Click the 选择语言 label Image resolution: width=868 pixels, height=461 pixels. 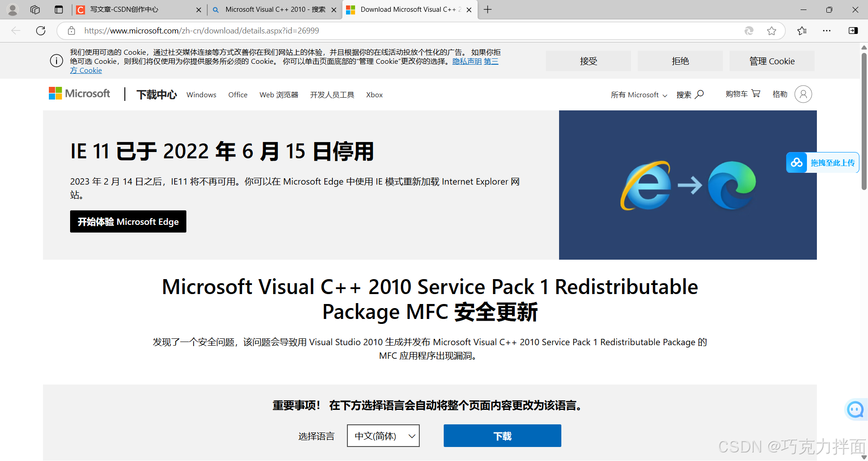[316, 436]
